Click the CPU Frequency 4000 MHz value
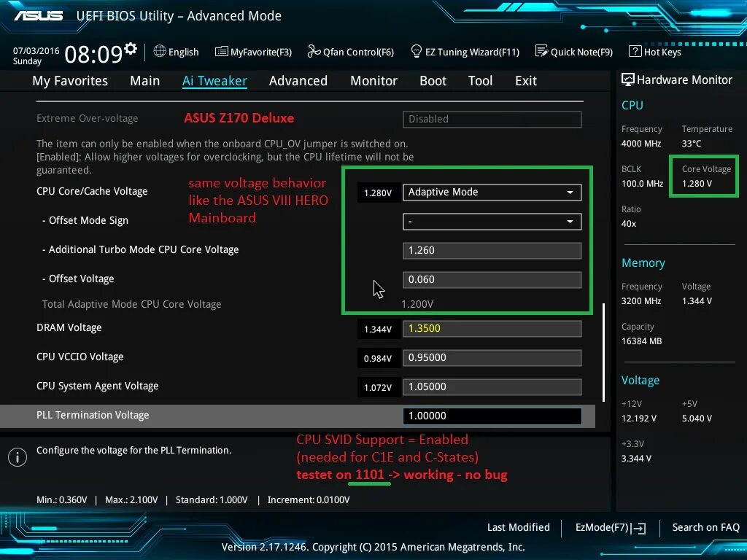This screenshot has height=560, width=747. click(641, 144)
